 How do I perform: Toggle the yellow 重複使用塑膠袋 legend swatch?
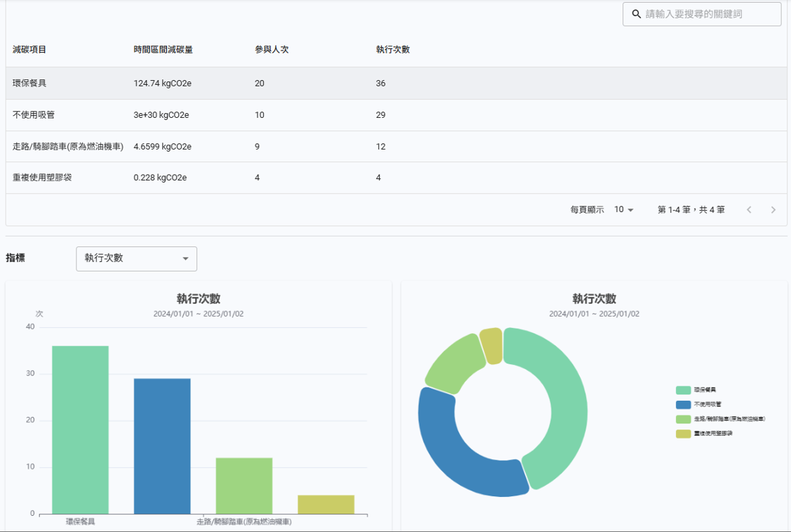[683, 434]
